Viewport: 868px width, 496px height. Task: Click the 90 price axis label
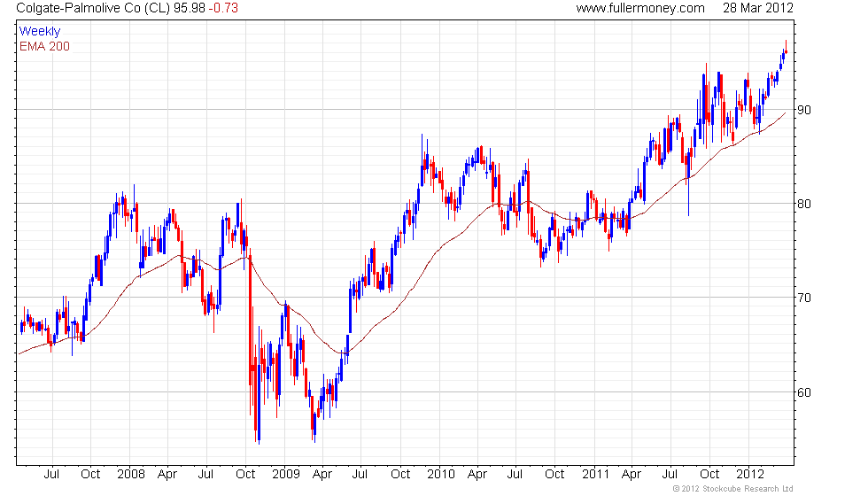(x=804, y=110)
